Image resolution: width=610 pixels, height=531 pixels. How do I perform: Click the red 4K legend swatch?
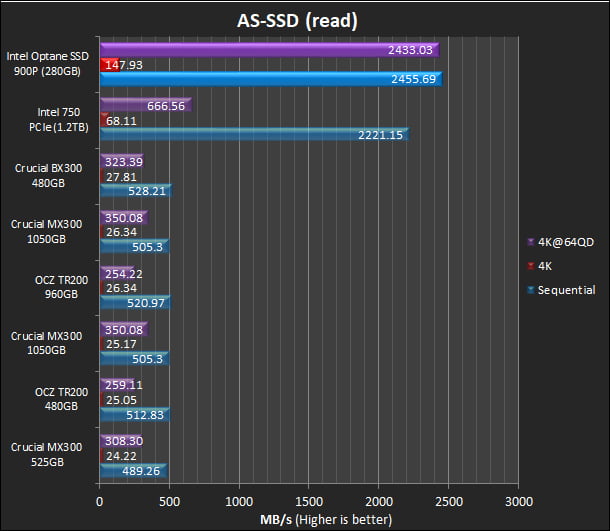tap(531, 266)
